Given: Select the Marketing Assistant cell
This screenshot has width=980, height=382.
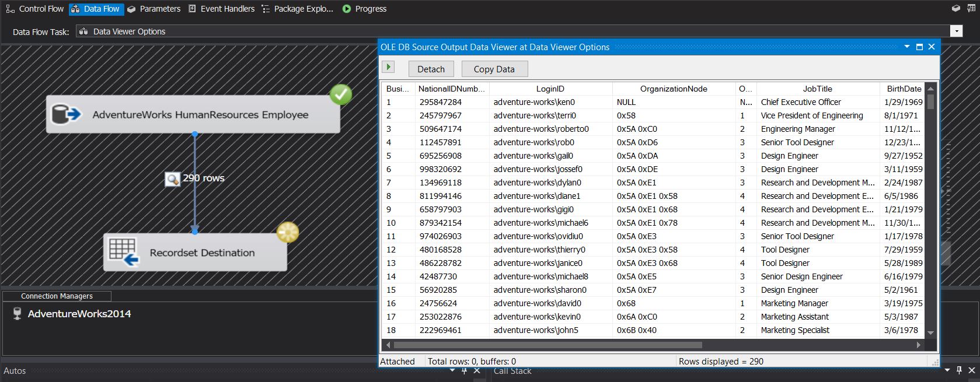Looking at the screenshot, I should [818, 317].
